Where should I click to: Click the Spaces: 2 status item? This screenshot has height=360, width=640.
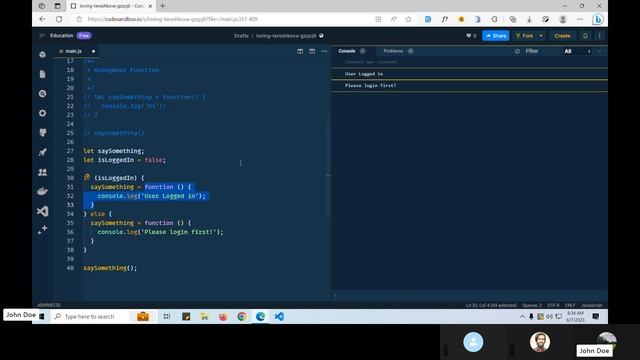click(532, 305)
